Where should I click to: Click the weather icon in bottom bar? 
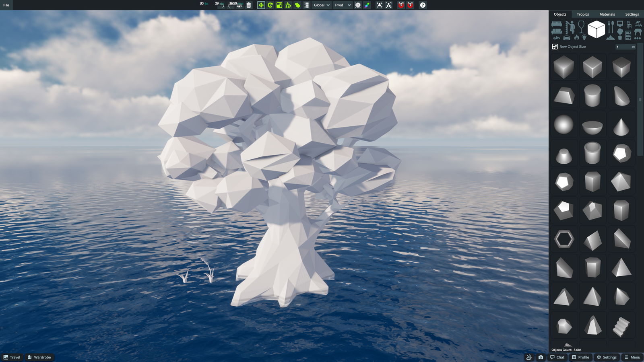[529, 357]
